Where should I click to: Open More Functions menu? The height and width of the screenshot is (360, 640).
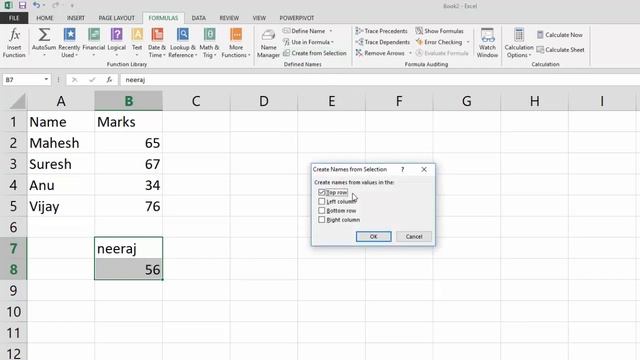[x=236, y=43]
